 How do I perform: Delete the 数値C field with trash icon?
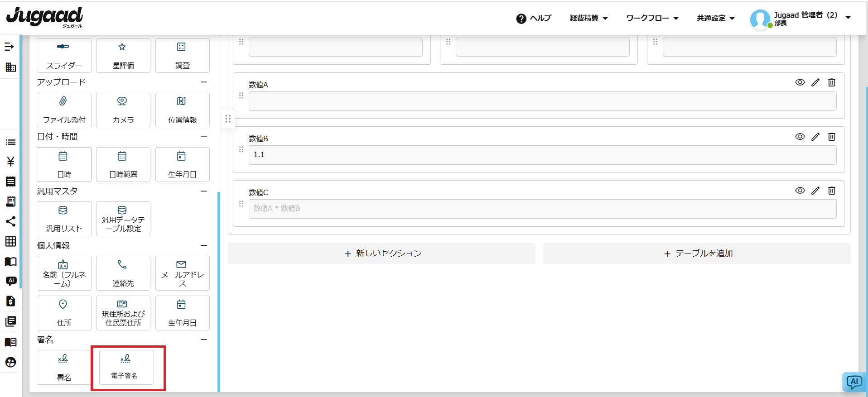(x=831, y=191)
